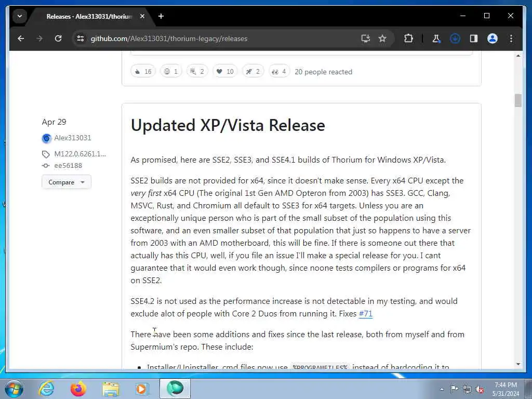Click the tag icon beside M122.0.6261.1
This screenshot has height=399, width=532.
coord(46,154)
